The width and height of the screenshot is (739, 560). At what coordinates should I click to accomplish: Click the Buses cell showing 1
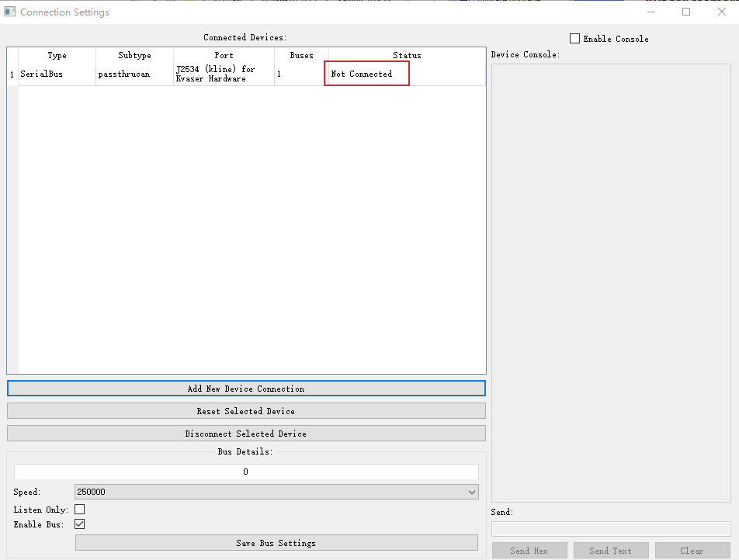click(x=302, y=74)
